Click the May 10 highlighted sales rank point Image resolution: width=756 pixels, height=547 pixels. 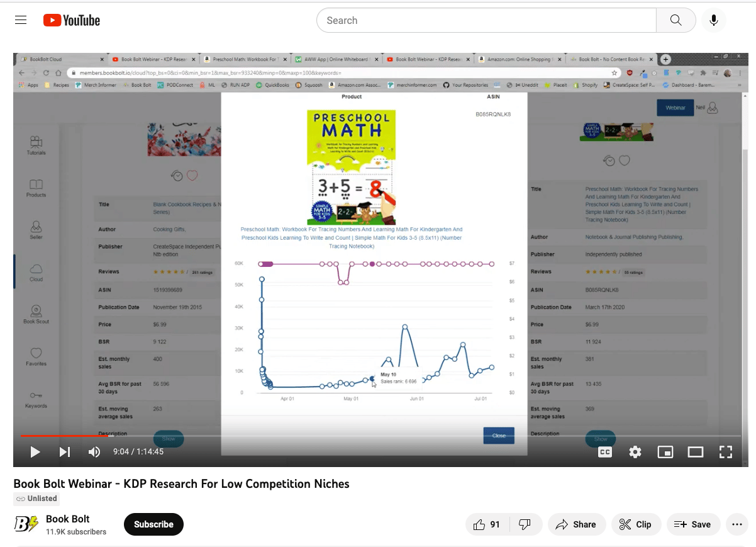pos(372,378)
